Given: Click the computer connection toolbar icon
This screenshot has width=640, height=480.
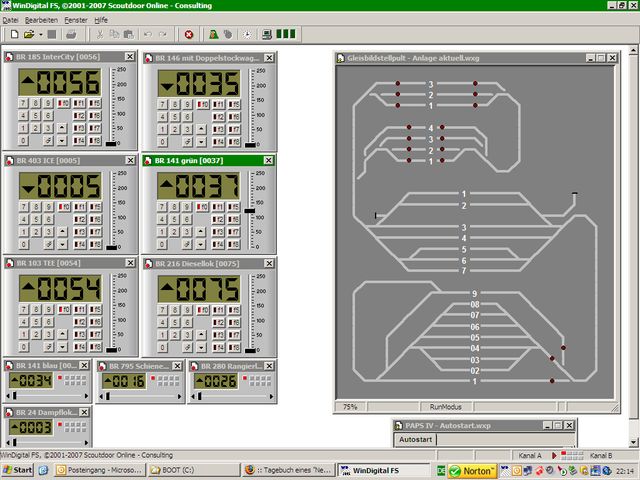Looking at the screenshot, I should coord(267,34).
